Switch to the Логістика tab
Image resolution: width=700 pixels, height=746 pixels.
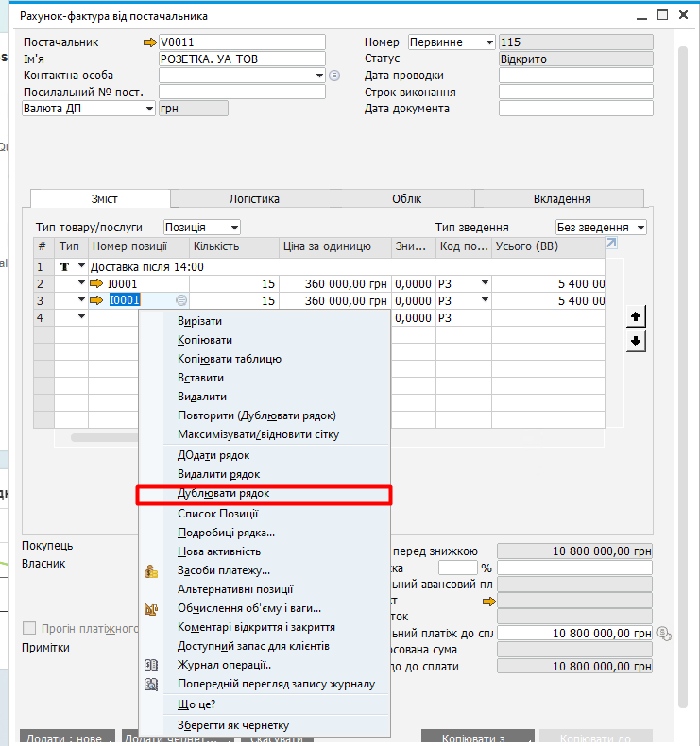(x=253, y=199)
